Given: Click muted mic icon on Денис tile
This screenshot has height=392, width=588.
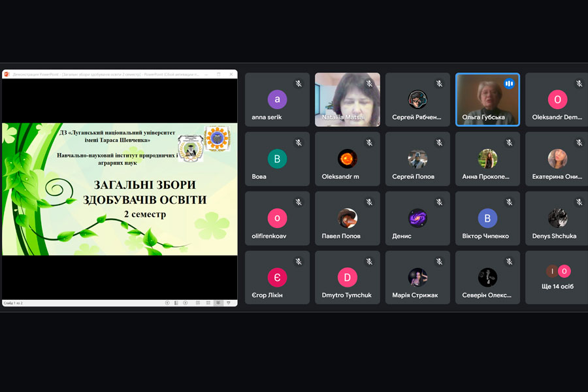Looking at the screenshot, I should [x=439, y=202].
